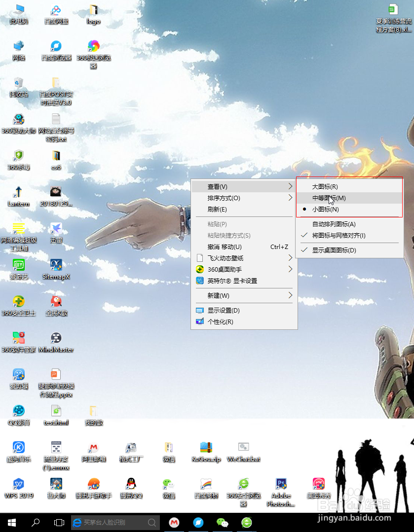Image resolution: width=414 pixels, height=532 pixels.
Task: Toggle 自动排列图标(A) option
Action: [x=349, y=224]
